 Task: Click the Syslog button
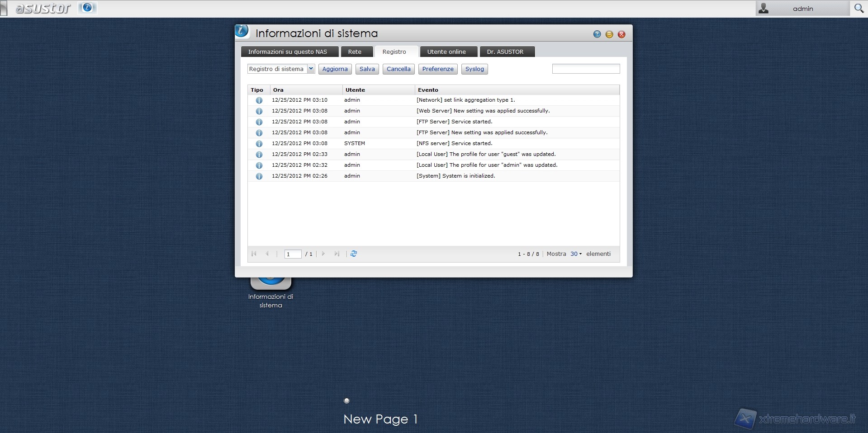click(474, 69)
